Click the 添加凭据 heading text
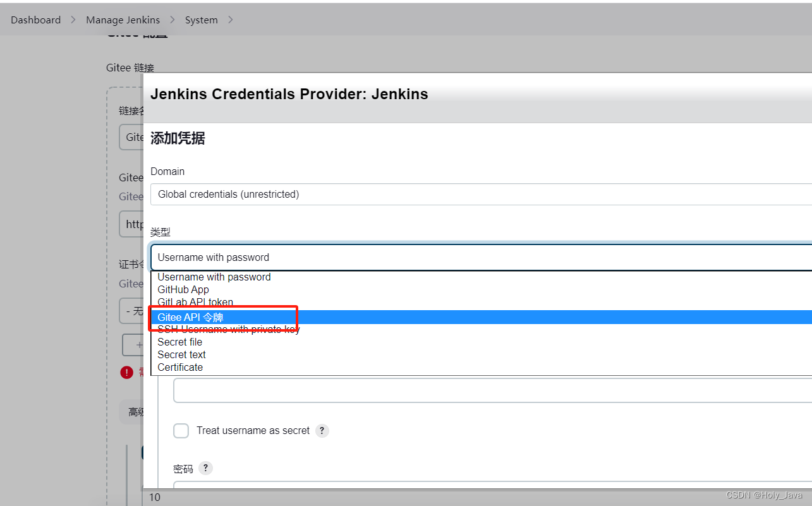 tap(178, 138)
